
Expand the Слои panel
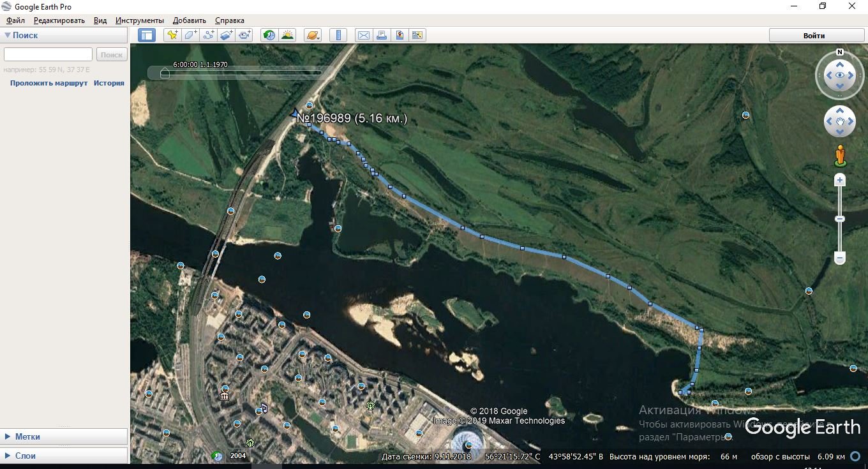[25, 456]
